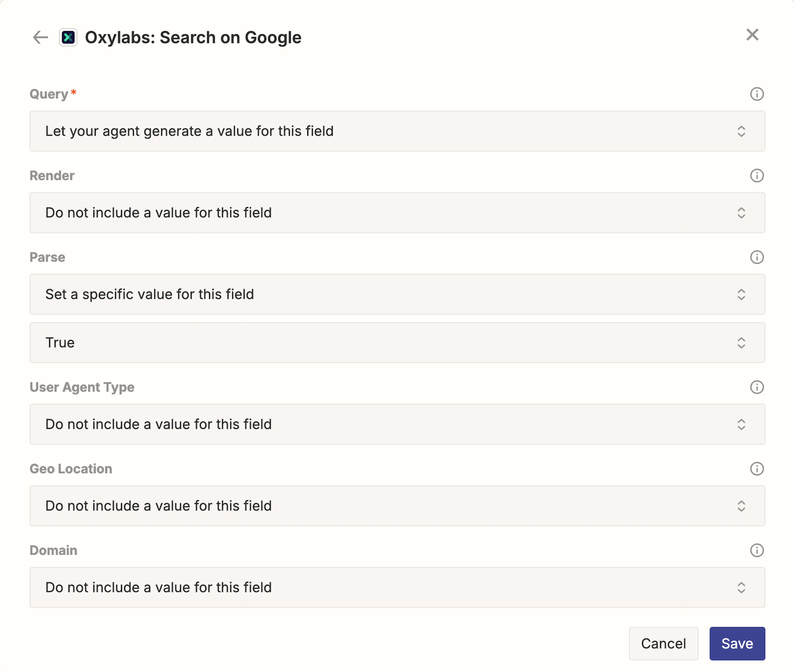Screen dimensions: 794x672
Task: Open the Query value mode dropdown
Action: 397,131
